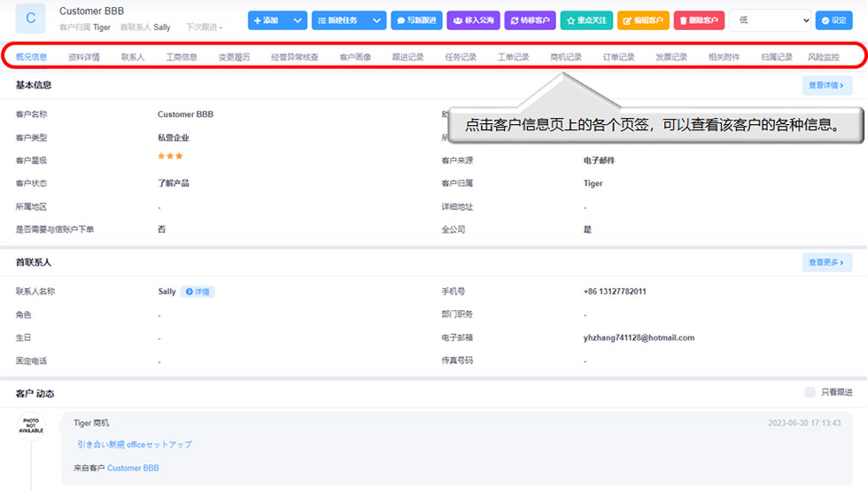Click the 编辑客户 button
The height and width of the screenshot is (490, 868).
(x=643, y=20)
